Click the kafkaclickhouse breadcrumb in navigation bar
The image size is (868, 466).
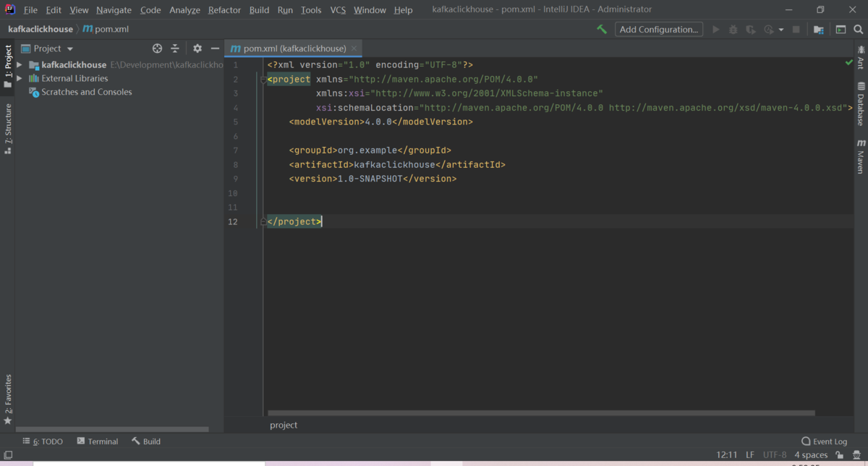tap(41, 30)
